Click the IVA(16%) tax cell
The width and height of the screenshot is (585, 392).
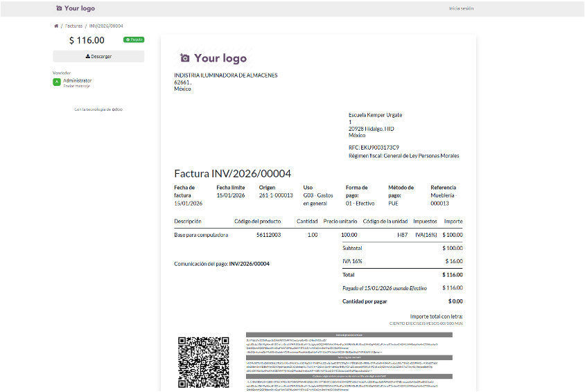pyautogui.click(x=426, y=235)
